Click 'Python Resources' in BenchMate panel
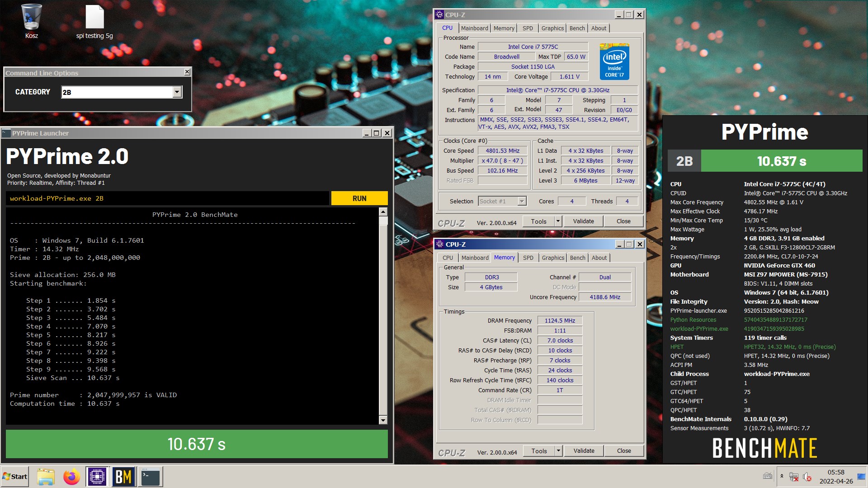 [693, 320]
